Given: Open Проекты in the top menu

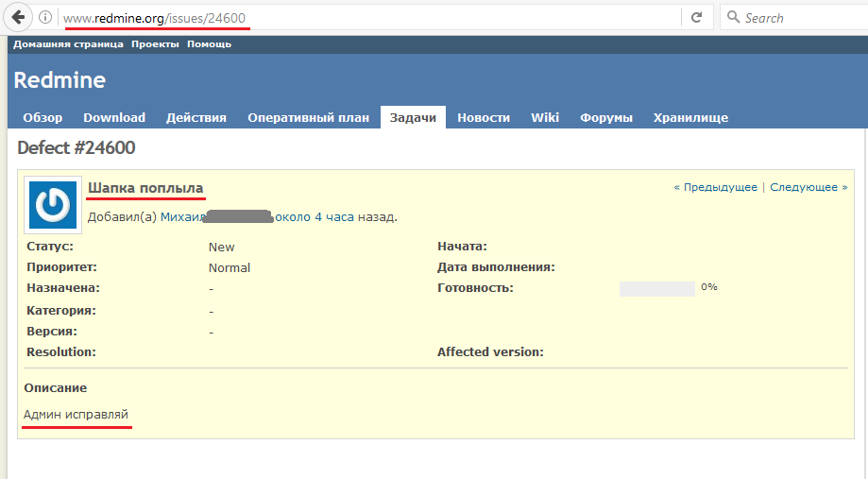Looking at the screenshot, I should (x=155, y=44).
